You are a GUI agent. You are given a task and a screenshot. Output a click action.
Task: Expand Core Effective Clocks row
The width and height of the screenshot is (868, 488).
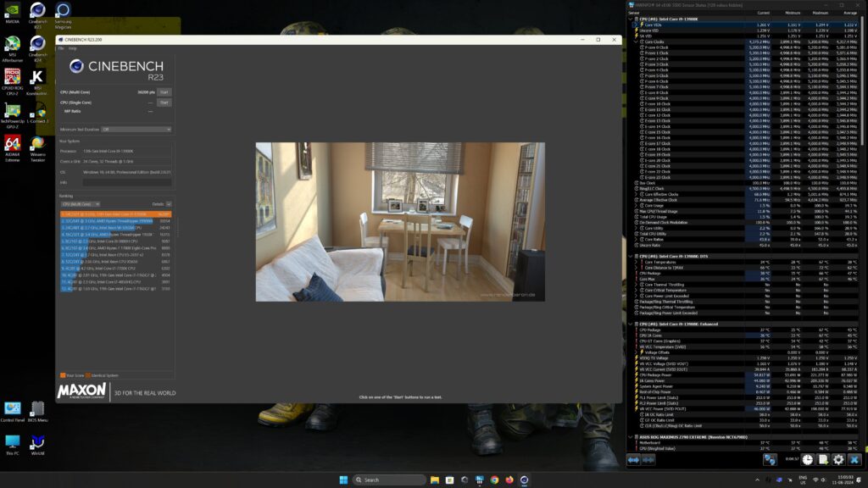tap(636, 194)
